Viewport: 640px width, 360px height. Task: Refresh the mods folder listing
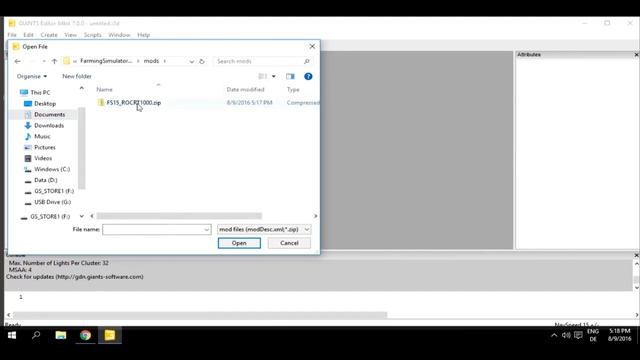coord(202,61)
